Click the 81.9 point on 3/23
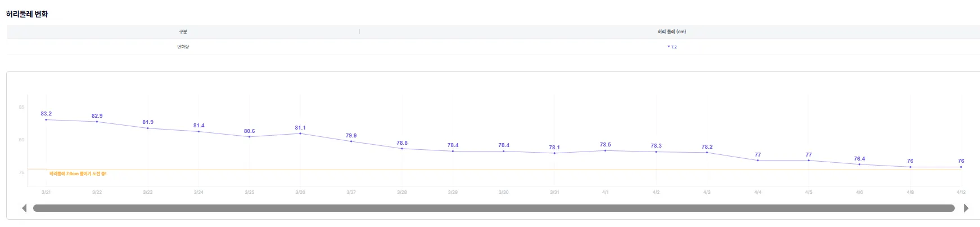The width and height of the screenshot is (980, 227). (148, 128)
